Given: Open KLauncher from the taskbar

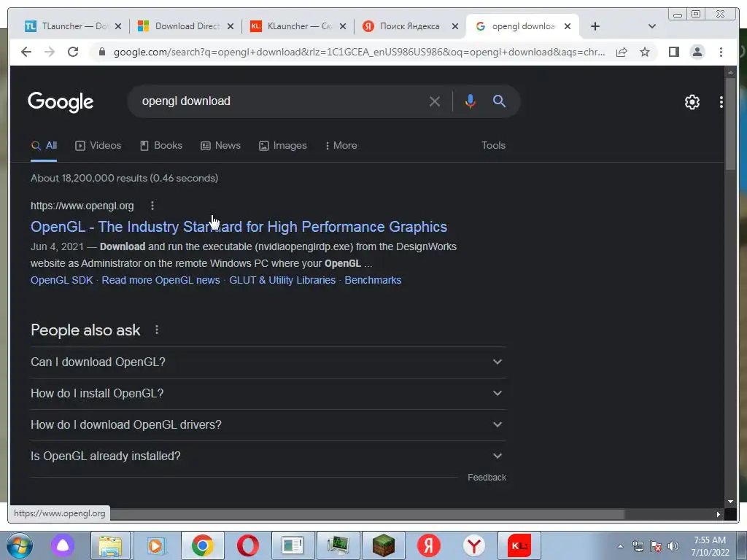Looking at the screenshot, I should (x=519, y=545).
